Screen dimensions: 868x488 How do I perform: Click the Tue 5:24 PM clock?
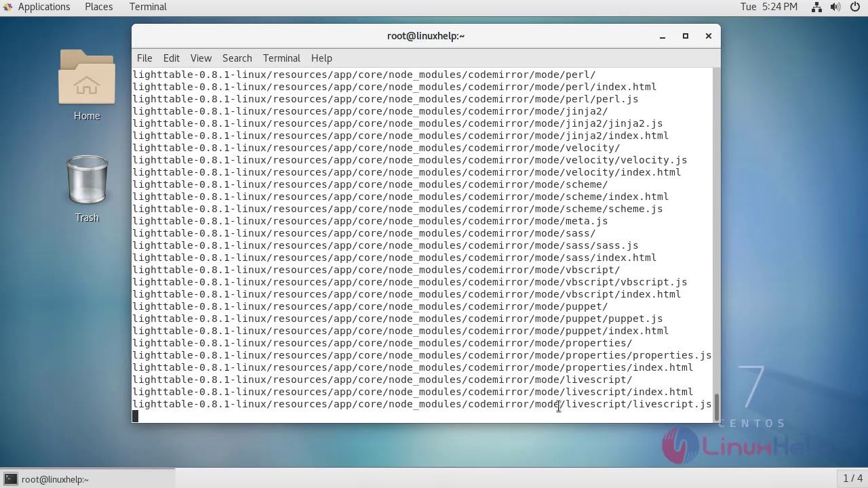tap(769, 7)
